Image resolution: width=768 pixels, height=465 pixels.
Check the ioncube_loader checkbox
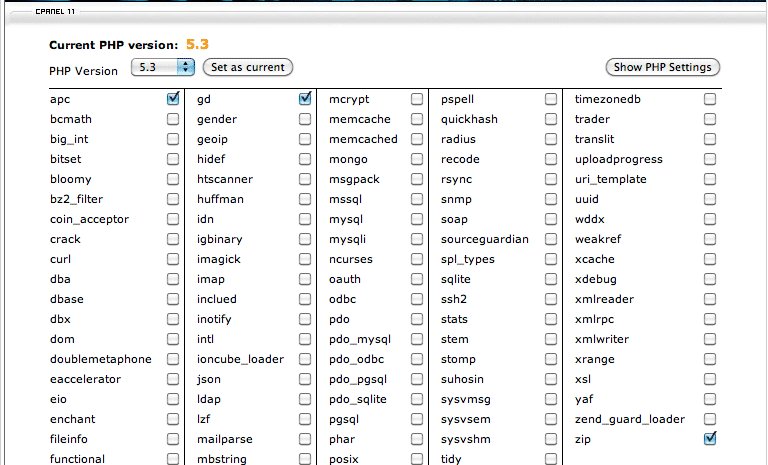pyautogui.click(x=305, y=359)
